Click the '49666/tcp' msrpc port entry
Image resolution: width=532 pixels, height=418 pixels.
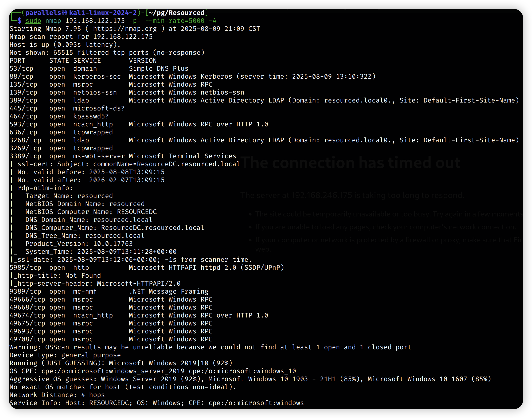(27, 300)
